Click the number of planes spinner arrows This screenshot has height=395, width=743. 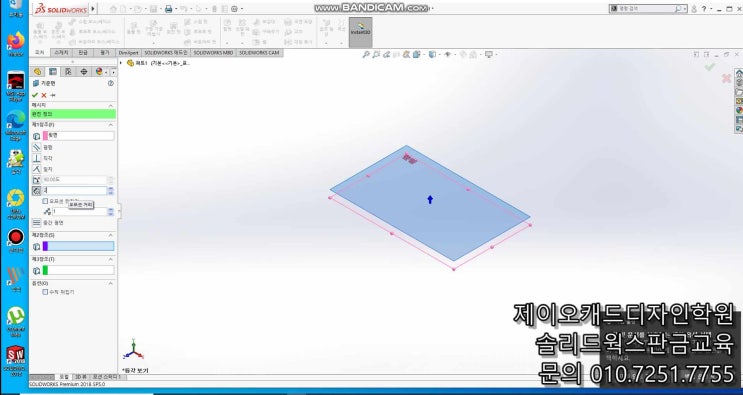click(111, 212)
